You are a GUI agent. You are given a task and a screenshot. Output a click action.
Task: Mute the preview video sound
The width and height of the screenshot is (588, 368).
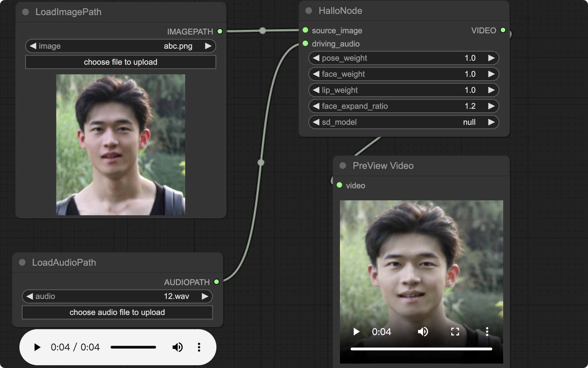[423, 332]
